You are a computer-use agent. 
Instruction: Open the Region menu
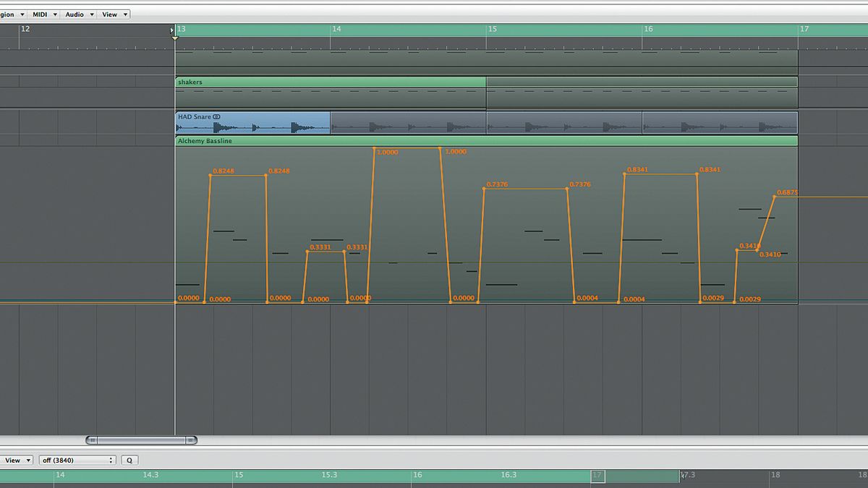pyautogui.click(x=10, y=13)
